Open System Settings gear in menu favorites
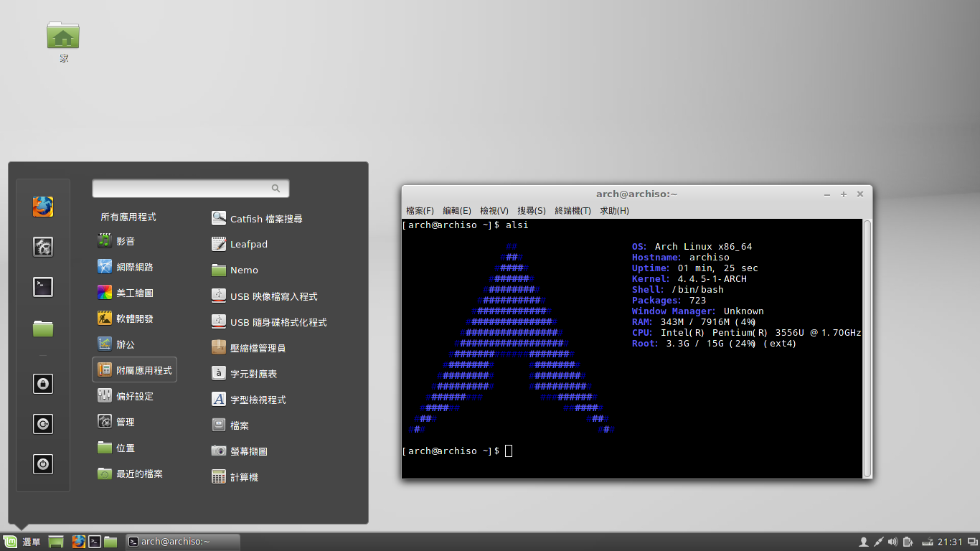 pyautogui.click(x=43, y=247)
